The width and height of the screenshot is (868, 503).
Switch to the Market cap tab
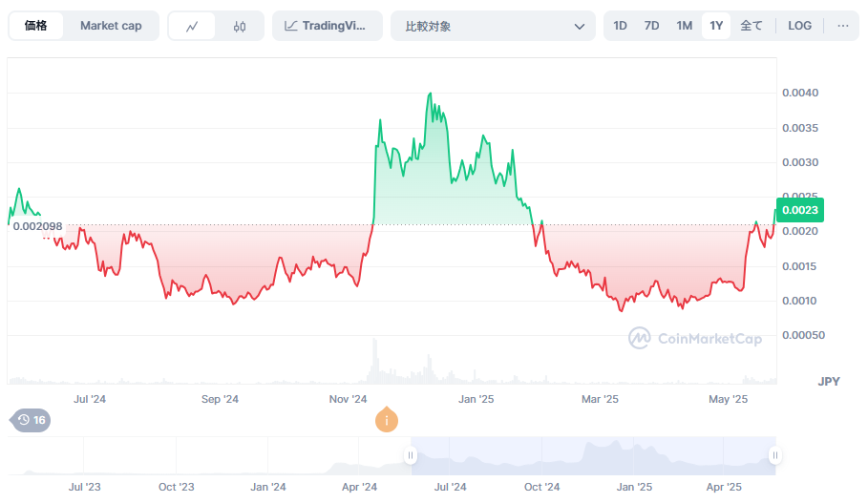[x=111, y=26]
